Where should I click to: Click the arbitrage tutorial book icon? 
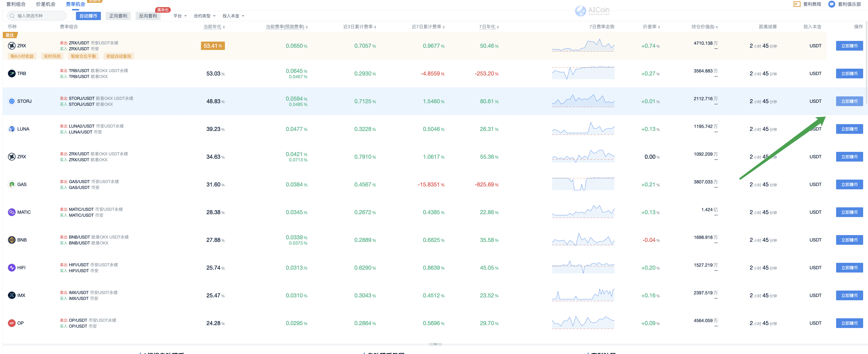[x=797, y=4]
